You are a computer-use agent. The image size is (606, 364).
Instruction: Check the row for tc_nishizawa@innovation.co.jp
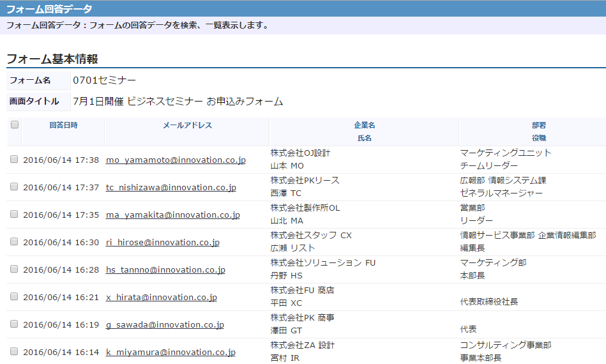click(14, 186)
